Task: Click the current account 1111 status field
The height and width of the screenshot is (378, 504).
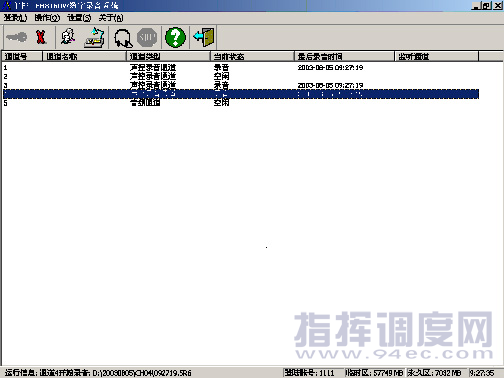Action: coord(313,373)
